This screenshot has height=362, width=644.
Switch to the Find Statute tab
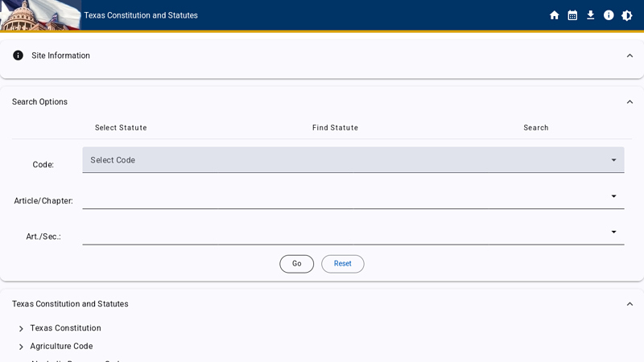pos(335,128)
